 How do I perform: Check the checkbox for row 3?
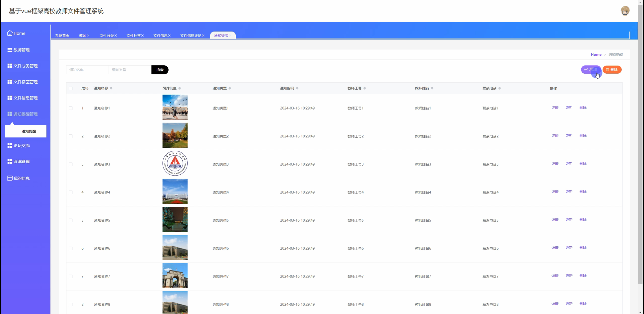pyautogui.click(x=71, y=164)
